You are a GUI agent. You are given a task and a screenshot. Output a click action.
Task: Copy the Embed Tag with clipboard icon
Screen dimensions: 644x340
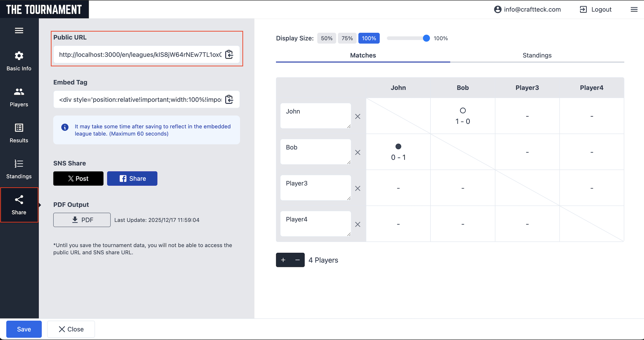tap(229, 99)
